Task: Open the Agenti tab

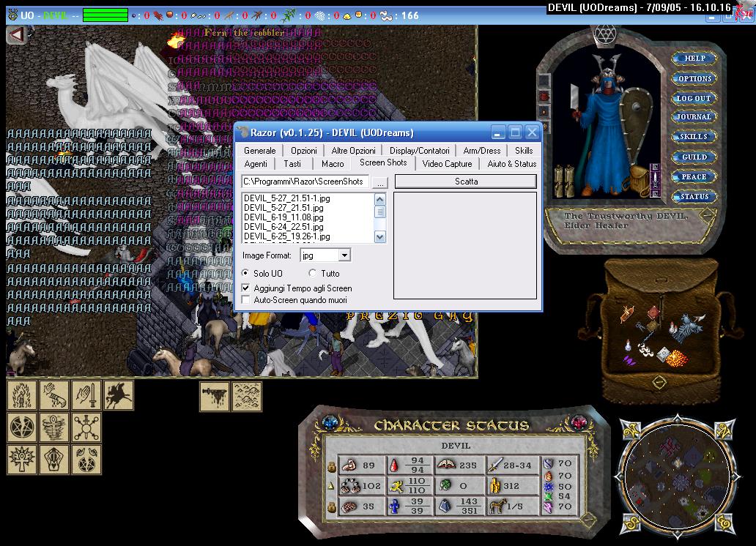Action: [256, 164]
